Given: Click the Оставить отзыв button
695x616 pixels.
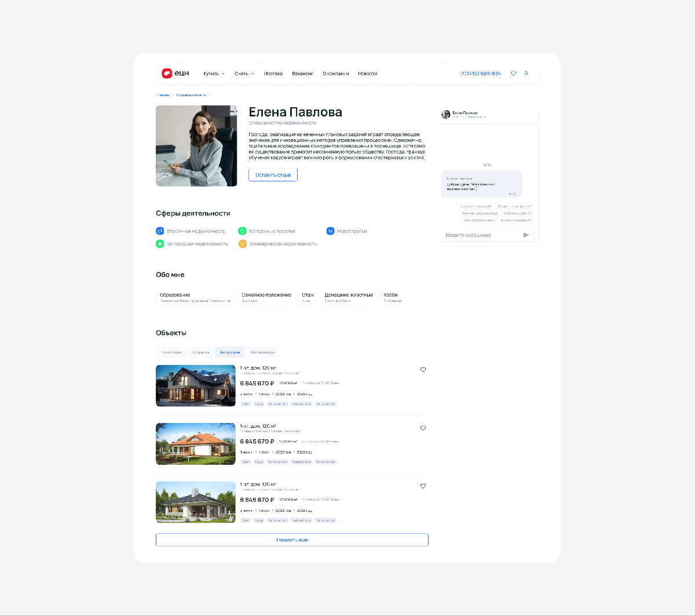Looking at the screenshot, I should pos(273,174).
